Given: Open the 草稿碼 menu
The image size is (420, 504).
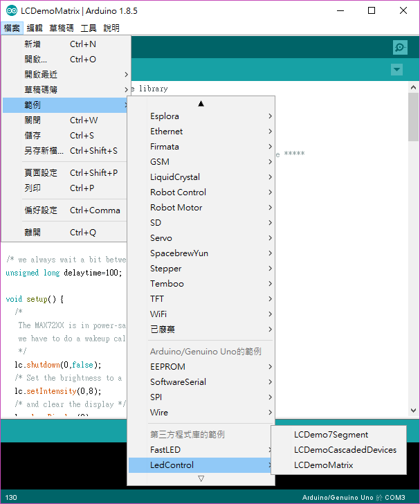Looking at the screenshot, I should tap(62, 28).
